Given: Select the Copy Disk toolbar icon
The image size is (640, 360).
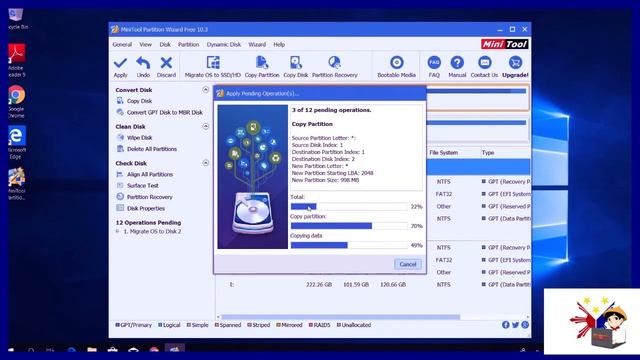Looking at the screenshot, I should click(296, 62).
